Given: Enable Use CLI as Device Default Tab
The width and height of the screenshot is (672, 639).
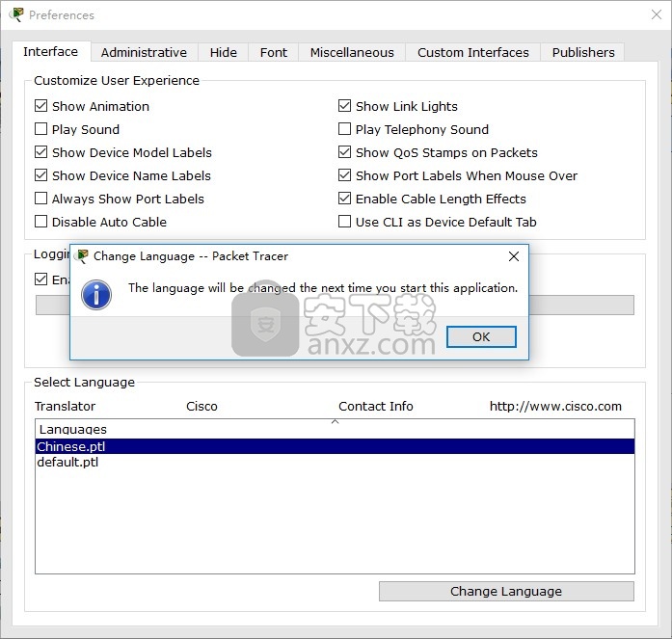Looking at the screenshot, I should pos(344,222).
